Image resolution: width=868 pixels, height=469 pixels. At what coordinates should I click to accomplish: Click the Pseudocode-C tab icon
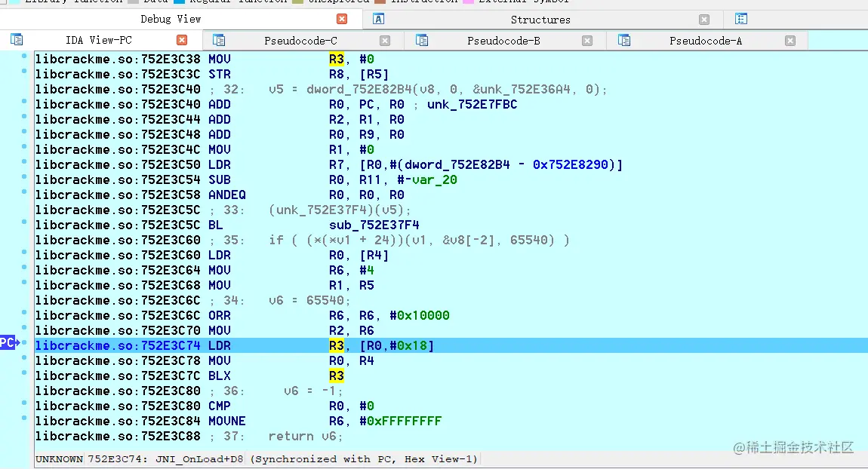[x=219, y=41]
